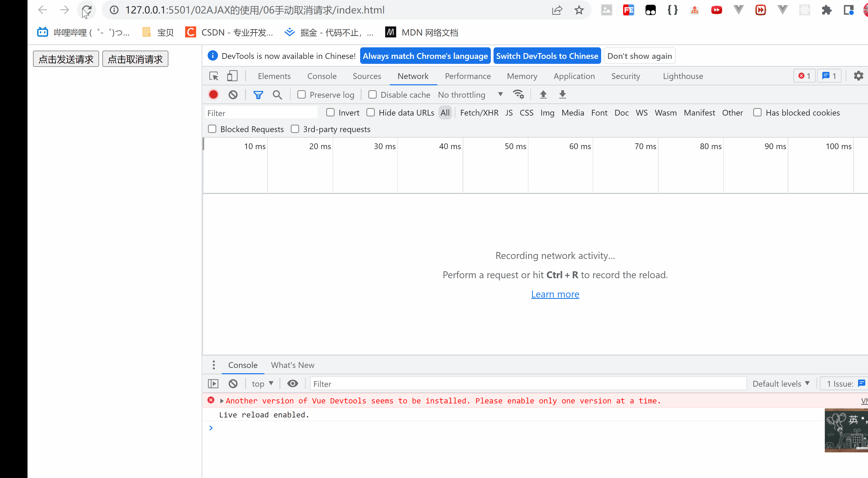Click the Learn more link
The width and height of the screenshot is (868, 478).
point(555,294)
